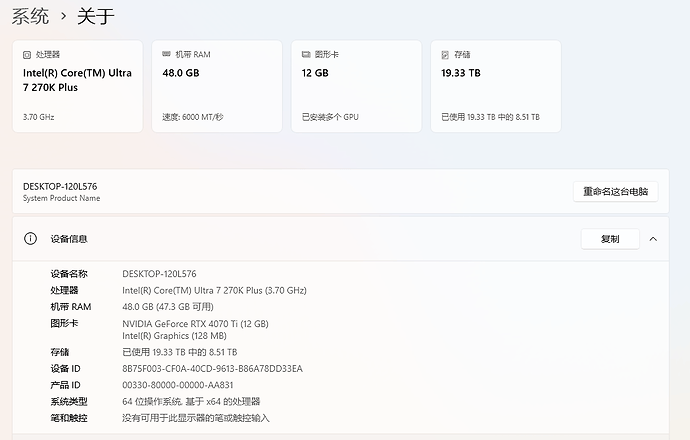The height and width of the screenshot is (440, 690).
Task: Click NVIDIA GeForce RTX 4070 Ti (12 GB) line
Action: tap(195, 324)
